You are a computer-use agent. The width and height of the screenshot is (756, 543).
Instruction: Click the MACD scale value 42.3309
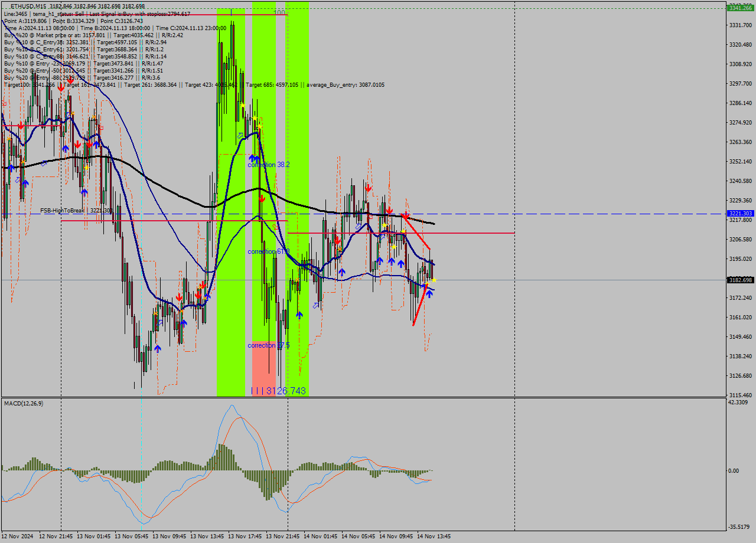[x=738, y=402]
